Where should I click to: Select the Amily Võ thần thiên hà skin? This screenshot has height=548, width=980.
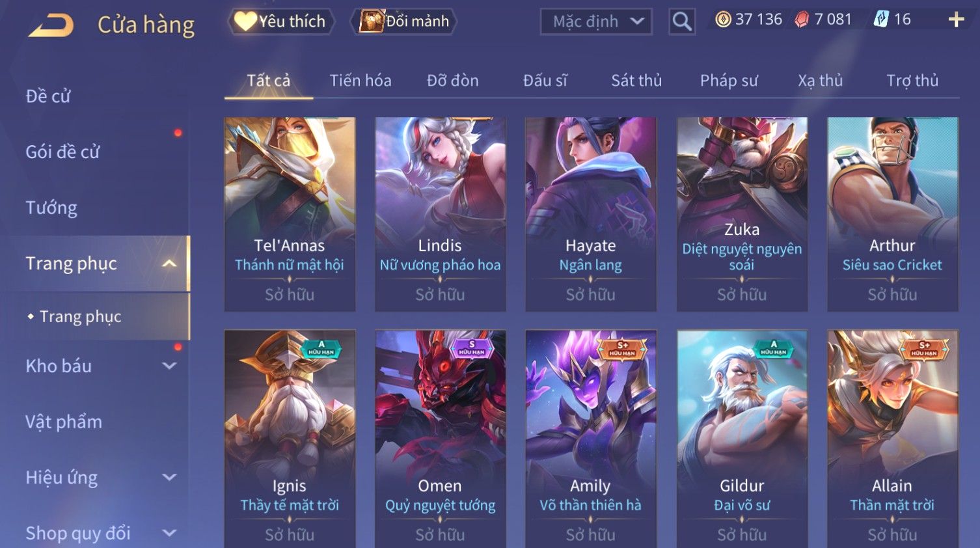(590, 439)
